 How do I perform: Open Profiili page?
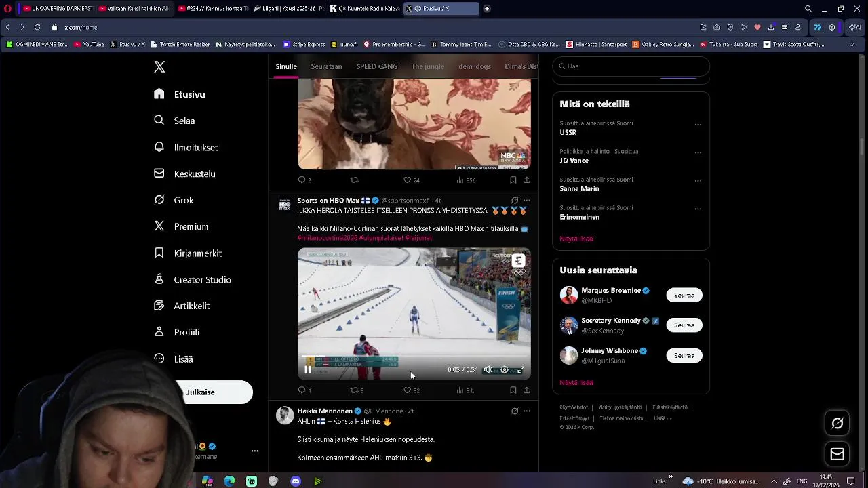coord(176,332)
